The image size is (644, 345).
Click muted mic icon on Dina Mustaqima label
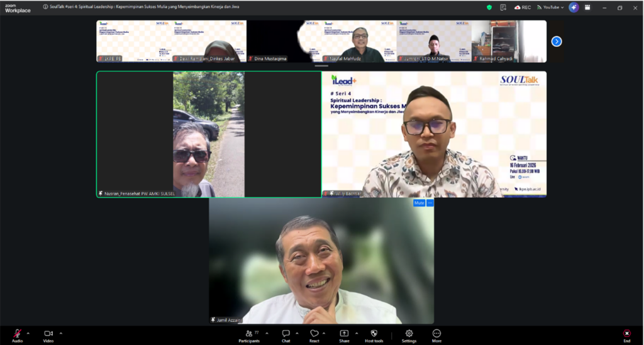tap(250, 58)
